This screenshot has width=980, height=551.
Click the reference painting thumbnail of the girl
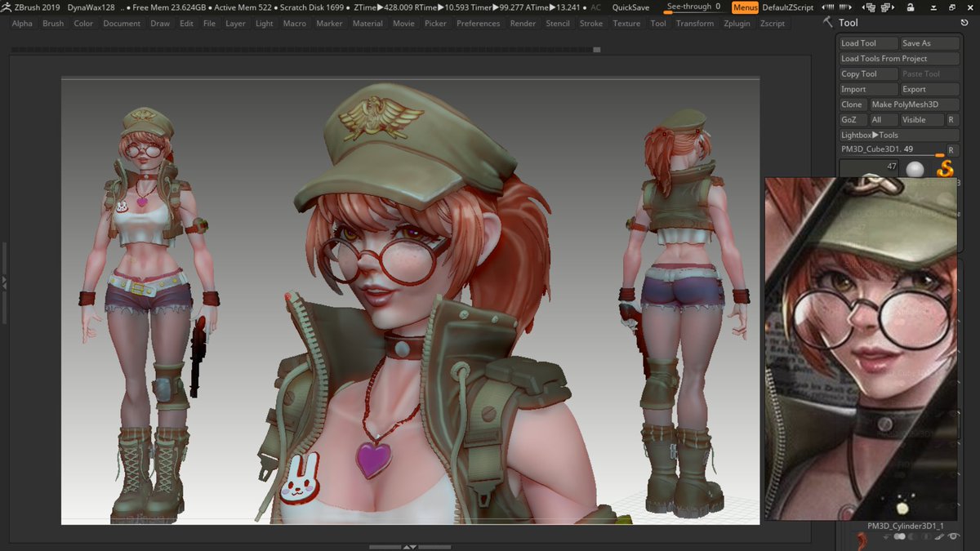[x=860, y=349]
